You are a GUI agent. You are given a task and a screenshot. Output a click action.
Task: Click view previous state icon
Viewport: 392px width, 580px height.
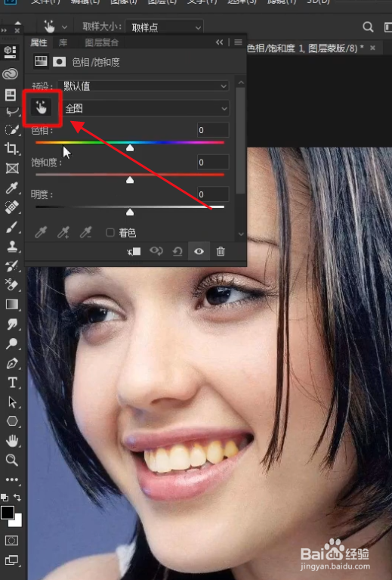[156, 252]
